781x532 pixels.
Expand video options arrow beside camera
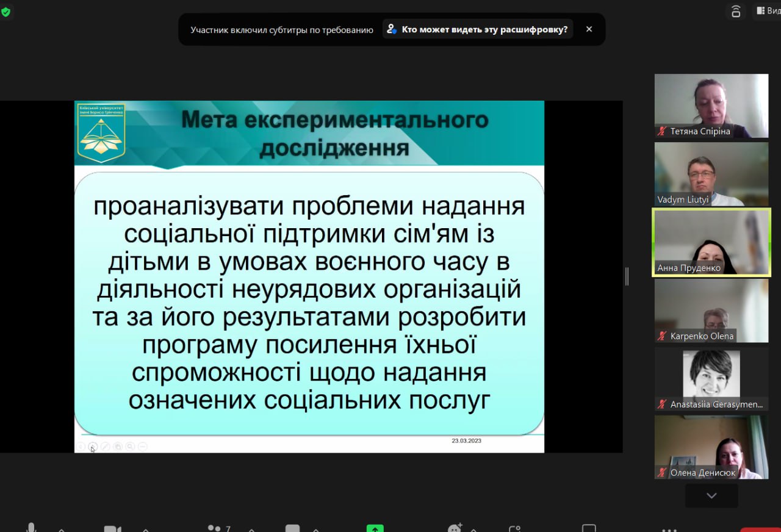[145, 529]
